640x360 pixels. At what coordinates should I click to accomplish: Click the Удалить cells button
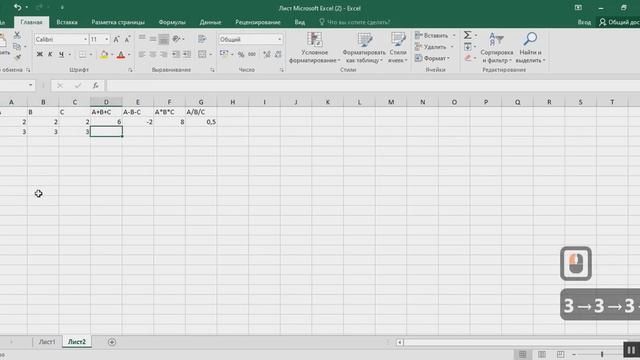(434, 47)
